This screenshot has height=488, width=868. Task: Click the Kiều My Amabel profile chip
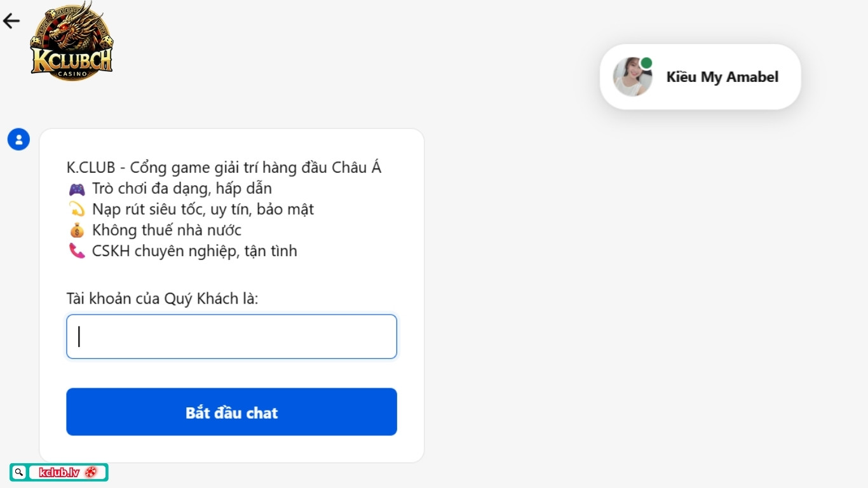click(700, 76)
